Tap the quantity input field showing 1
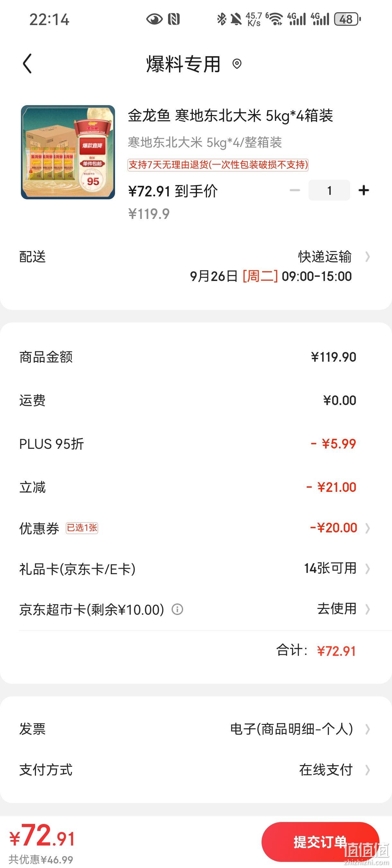The width and height of the screenshot is (392, 868). click(329, 190)
